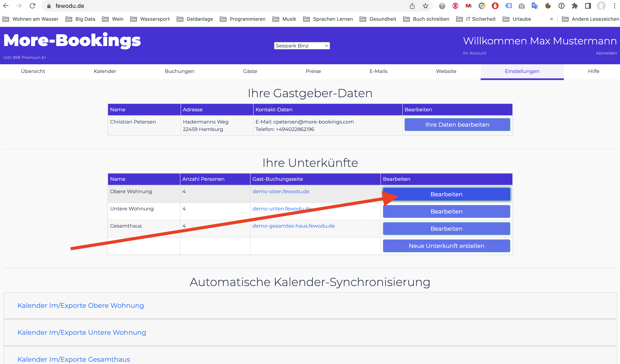Open the Chrome three-dot menu
This screenshot has height=364, width=620.
tap(614, 6)
